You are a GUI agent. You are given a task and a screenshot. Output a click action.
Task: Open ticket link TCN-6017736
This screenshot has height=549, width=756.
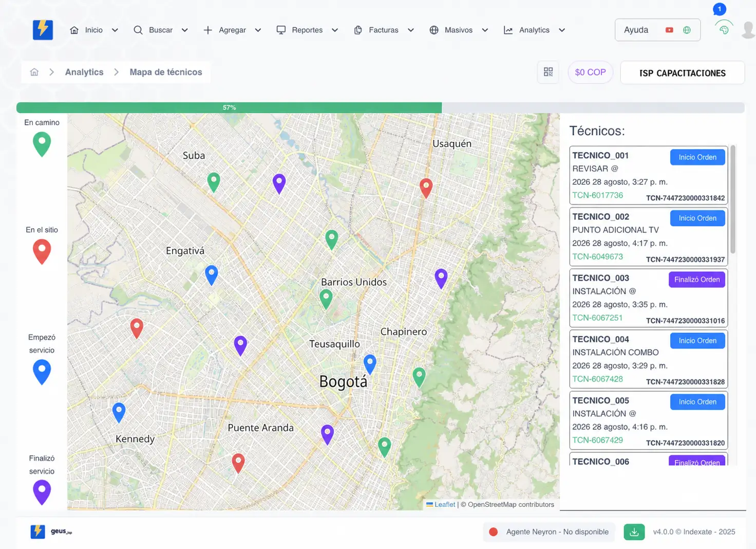598,195
